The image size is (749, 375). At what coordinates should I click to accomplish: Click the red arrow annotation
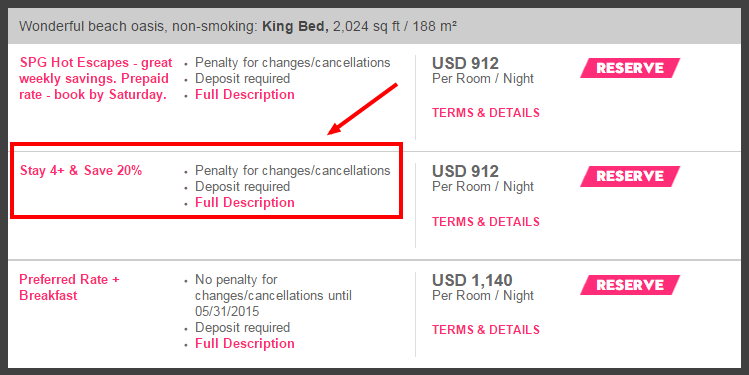(363, 109)
